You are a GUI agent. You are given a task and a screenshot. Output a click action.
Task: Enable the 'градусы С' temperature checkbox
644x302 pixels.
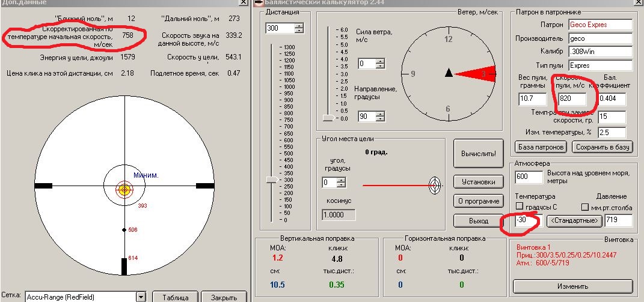[520, 207]
